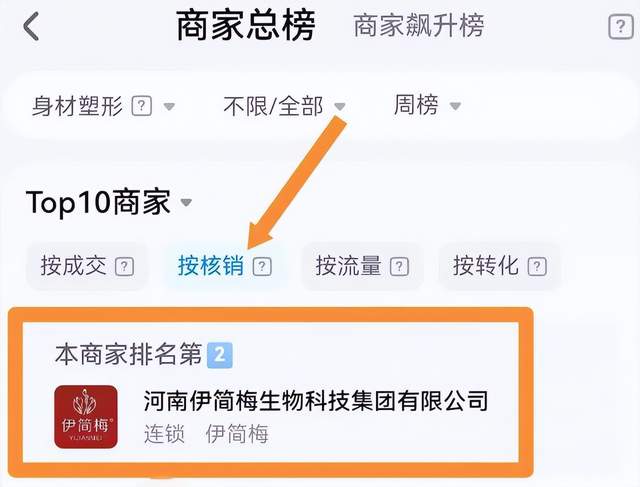Click help icon beside 按成交
Image resolution: width=640 pixels, height=487 pixels.
coord(124,267)
